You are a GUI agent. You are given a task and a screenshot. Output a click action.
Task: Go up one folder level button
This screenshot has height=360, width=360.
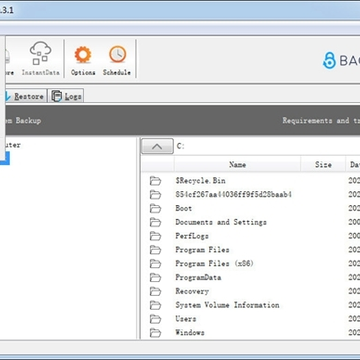coord(157,146)
